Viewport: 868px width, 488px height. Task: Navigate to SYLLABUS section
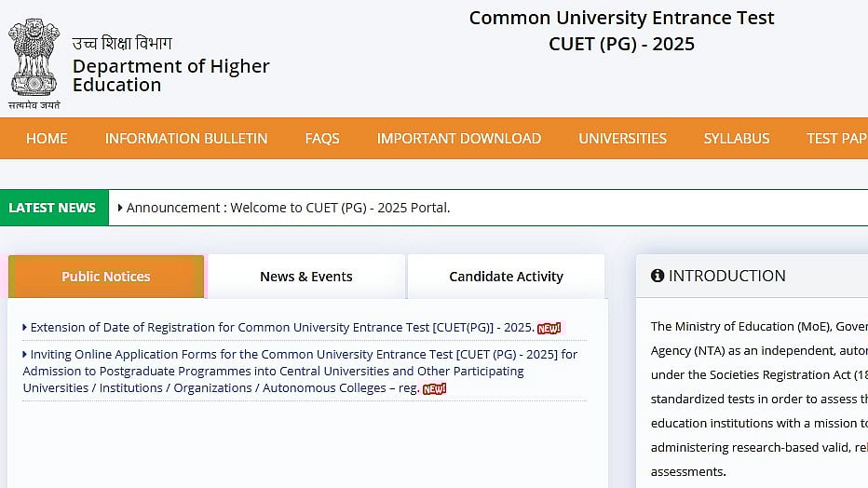[737, 138]
